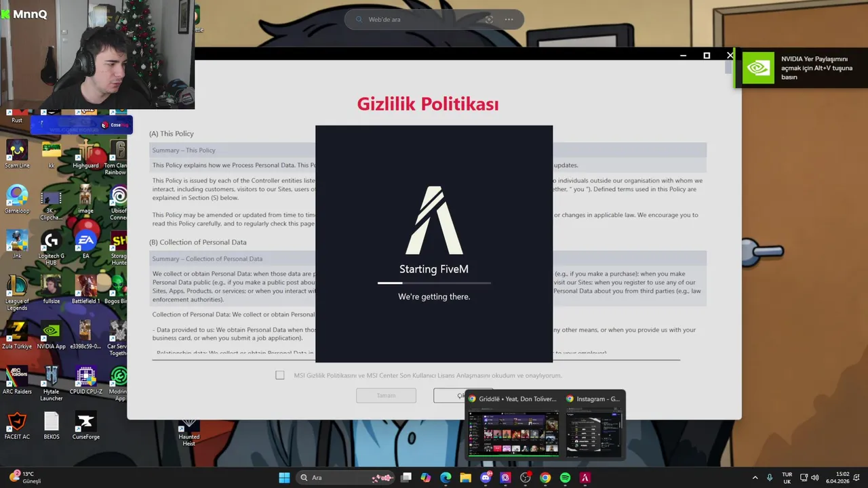Open network and volume quick settings
868x488 pixels.
[809, 478]
